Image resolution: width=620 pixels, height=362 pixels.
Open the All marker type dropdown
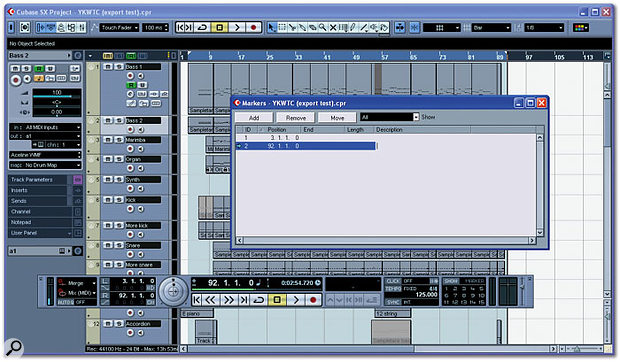[389, 117]
